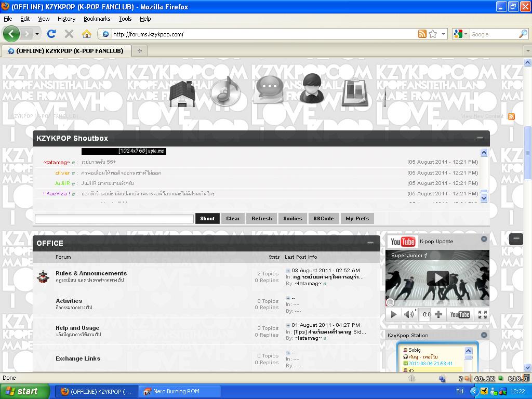Click the Windows start button
Image resolution: width=532 pixels, height=399 pixels.
point(25,391)
